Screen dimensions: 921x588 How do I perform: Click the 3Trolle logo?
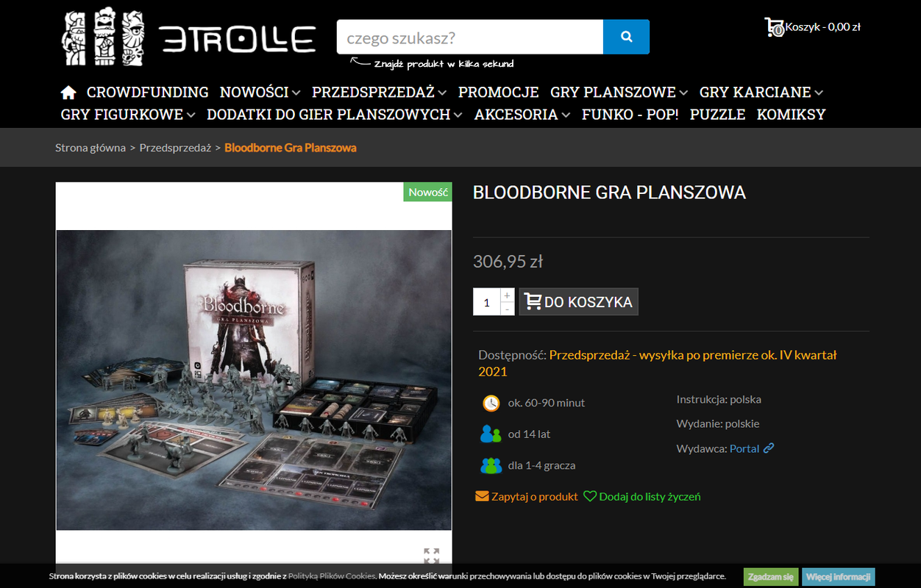tap(189, 38)
